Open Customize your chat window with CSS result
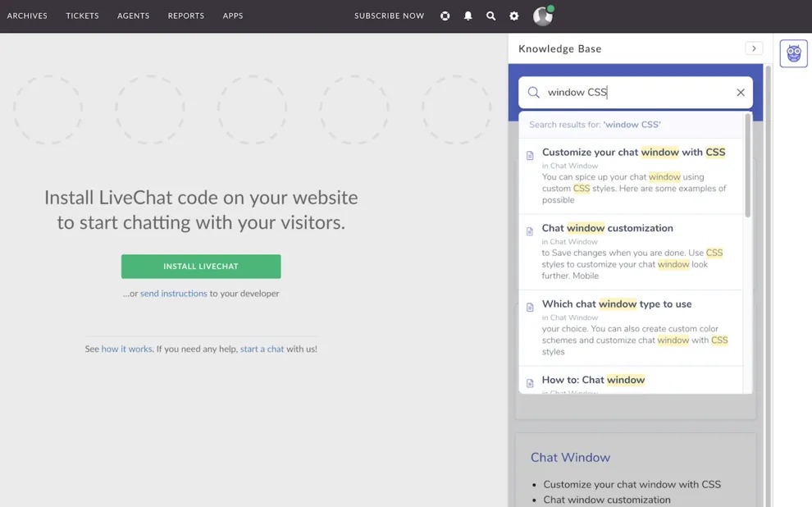 [633, 152]
